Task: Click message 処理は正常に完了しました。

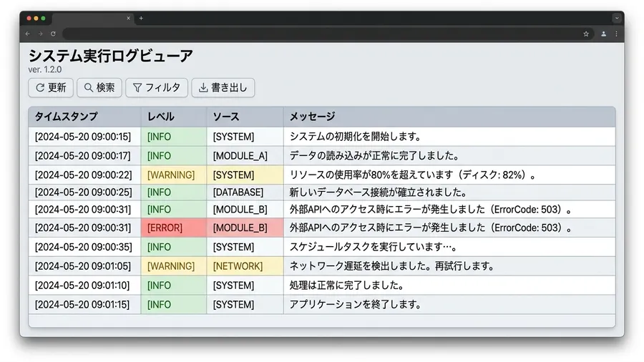Action: [x=346, y=285]
